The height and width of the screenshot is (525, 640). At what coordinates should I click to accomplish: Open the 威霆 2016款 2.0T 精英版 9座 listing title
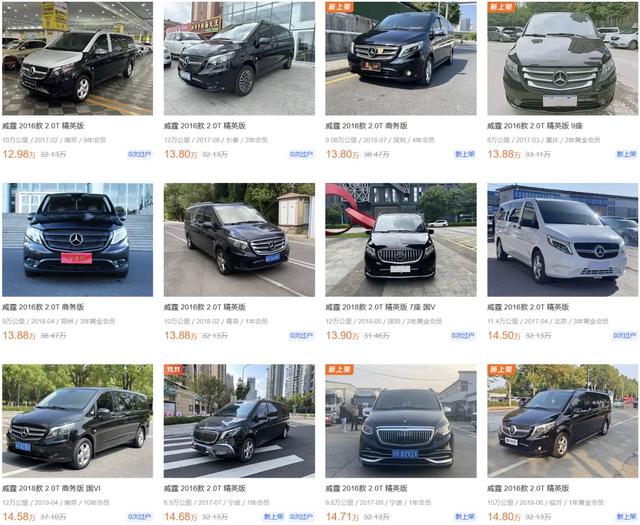535,126
